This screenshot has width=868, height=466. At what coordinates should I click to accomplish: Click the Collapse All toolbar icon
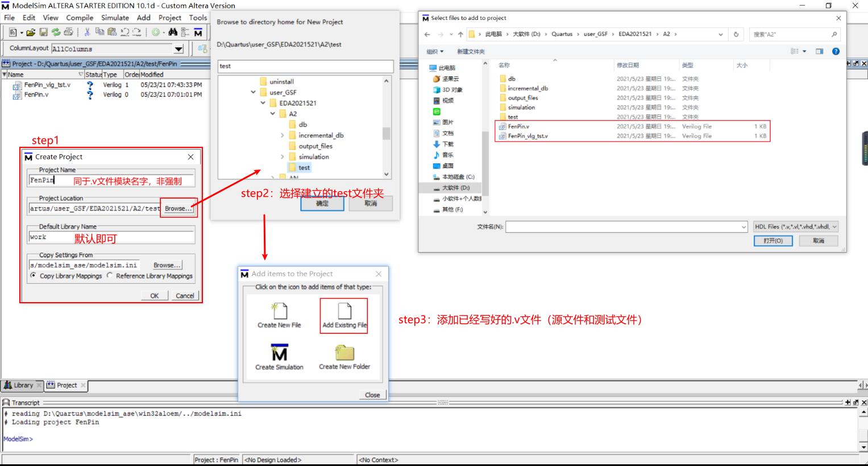[185, 32]
